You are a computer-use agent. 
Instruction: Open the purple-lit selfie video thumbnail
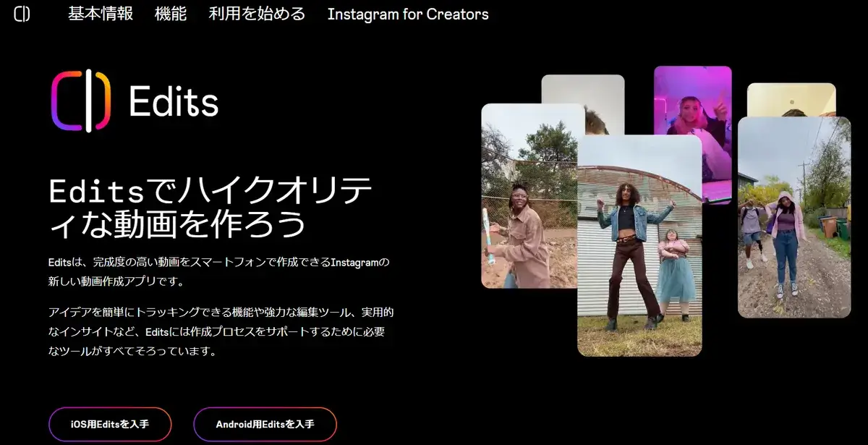(693, 135)
